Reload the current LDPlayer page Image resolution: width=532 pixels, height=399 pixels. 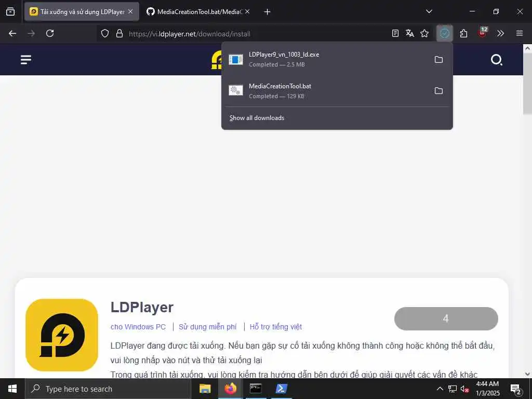(50, 33)
